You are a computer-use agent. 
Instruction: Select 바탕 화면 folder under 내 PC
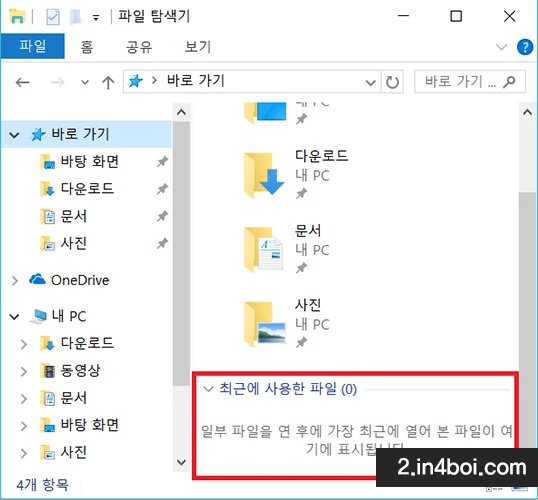(x=89, y=425)
